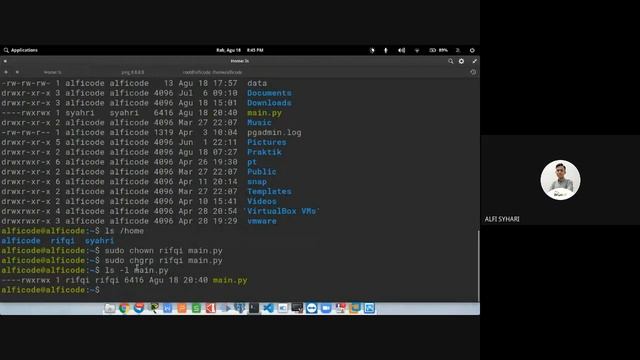Open the blue image viewer dock icon
640x360 pixels.
click(369, 308)
